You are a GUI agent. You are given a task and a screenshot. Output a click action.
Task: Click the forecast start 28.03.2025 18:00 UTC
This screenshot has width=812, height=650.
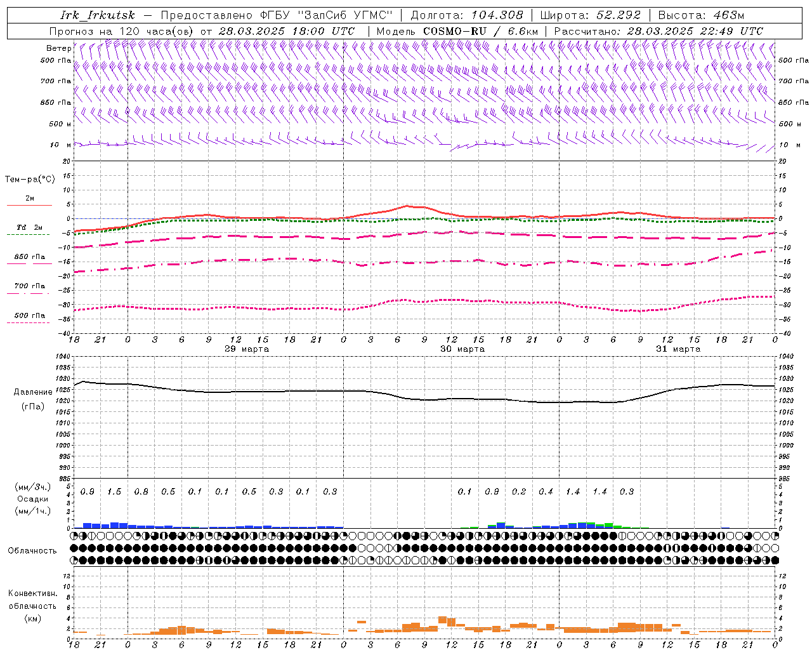tap(287, 31)
